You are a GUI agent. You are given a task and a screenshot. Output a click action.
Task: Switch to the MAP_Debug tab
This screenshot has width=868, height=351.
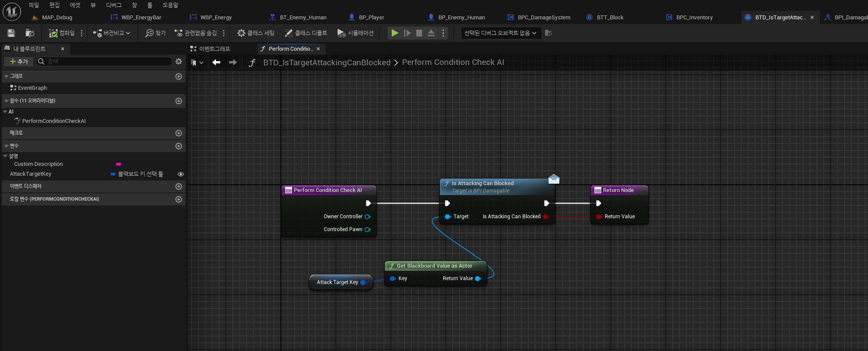[57, 18]
